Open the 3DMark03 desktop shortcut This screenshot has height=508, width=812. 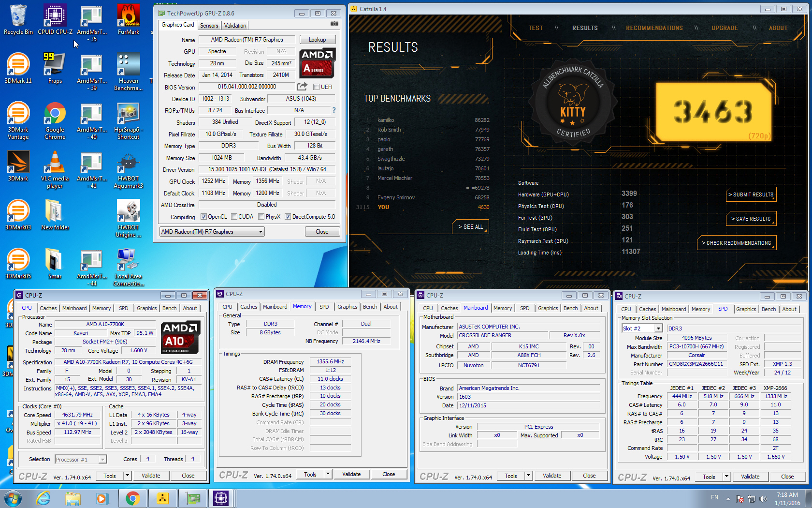[18, 214]
